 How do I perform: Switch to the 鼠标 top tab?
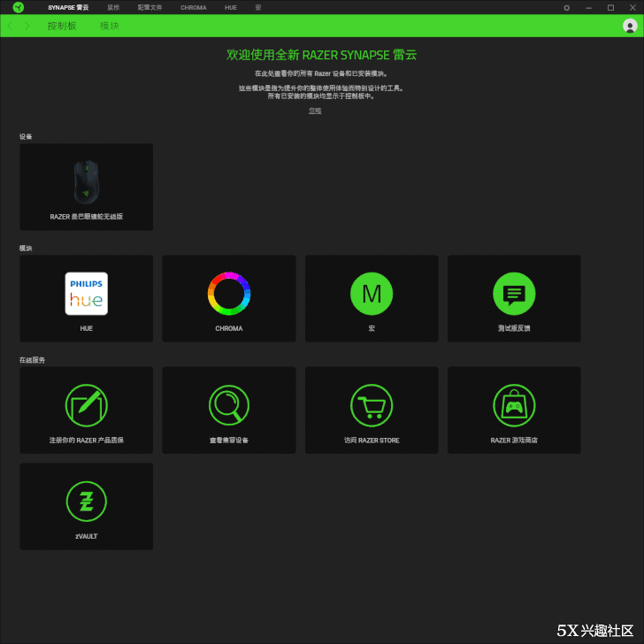113,7
